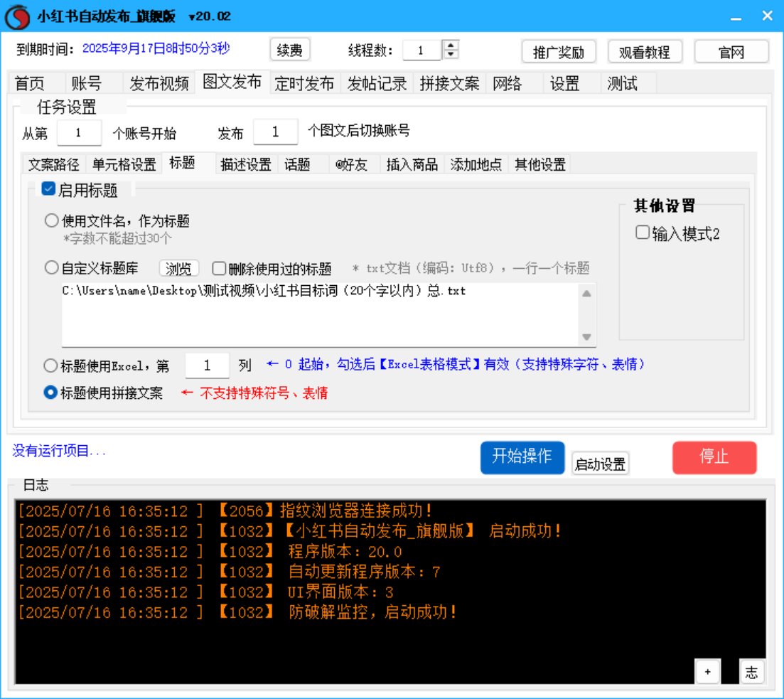Open 文案路径 sub-tab
784x699 pixels.
54,164
